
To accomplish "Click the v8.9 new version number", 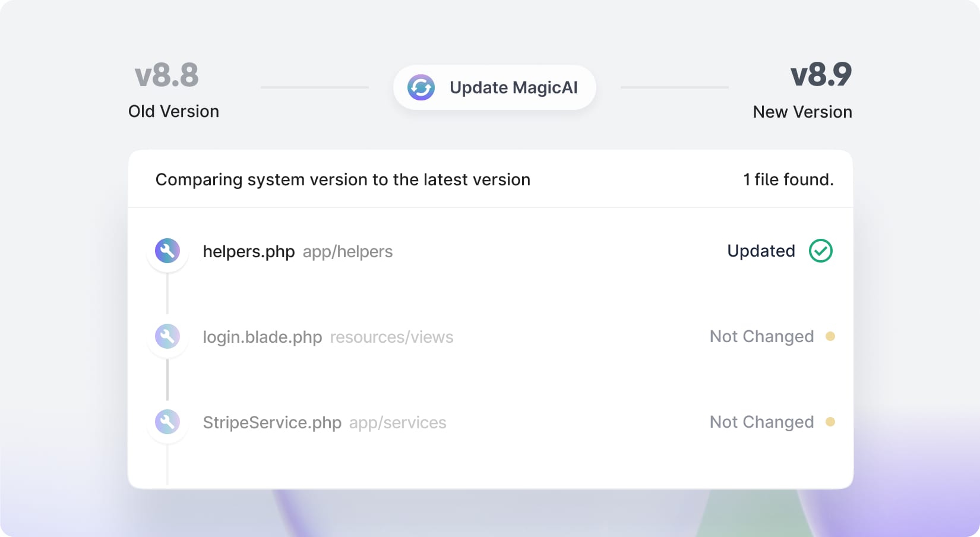I will [821, 75].
